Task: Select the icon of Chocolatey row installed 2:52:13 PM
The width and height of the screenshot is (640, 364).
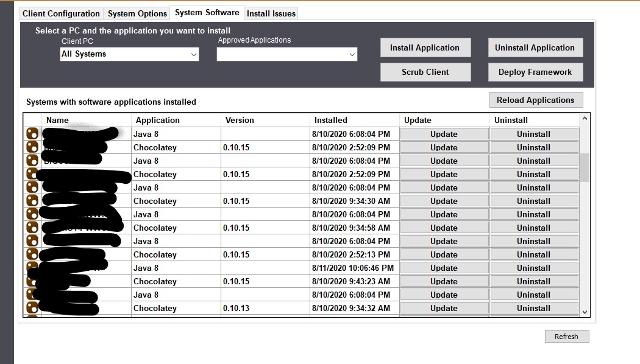Action: [x=32, y=254]
